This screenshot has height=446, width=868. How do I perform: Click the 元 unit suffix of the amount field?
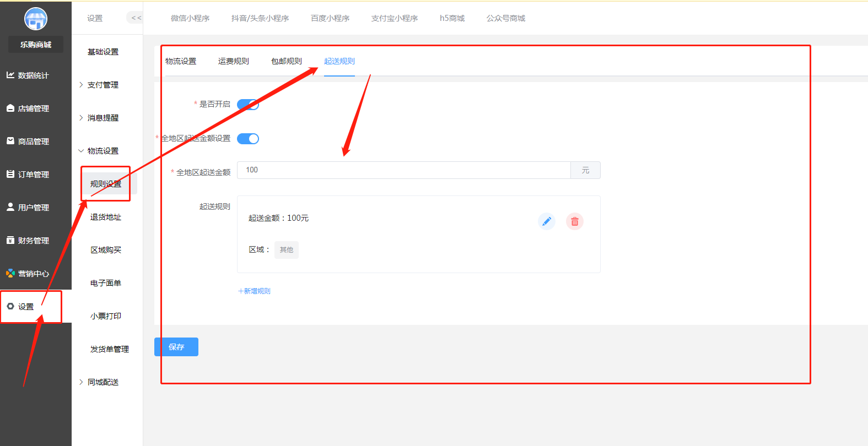pyautogui.click(x=585, y=170)
